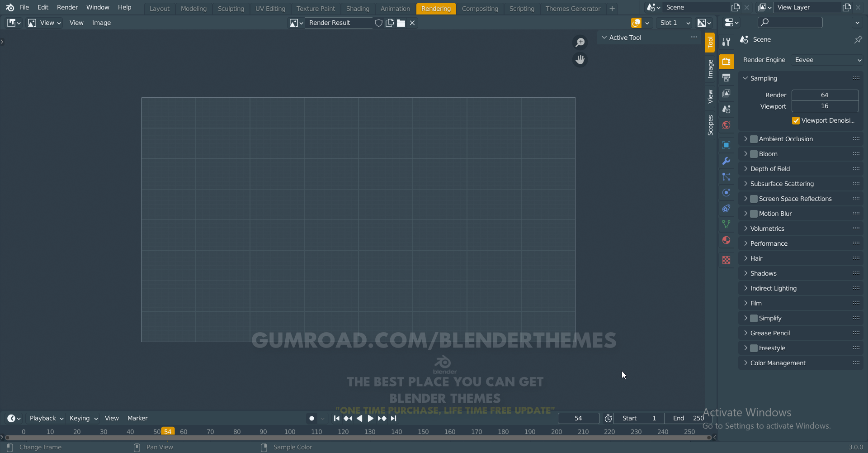Open the Particles properties tab
The height and width of the screenshot is (453, 868).
pyautogui.click(x=726, y=176)
